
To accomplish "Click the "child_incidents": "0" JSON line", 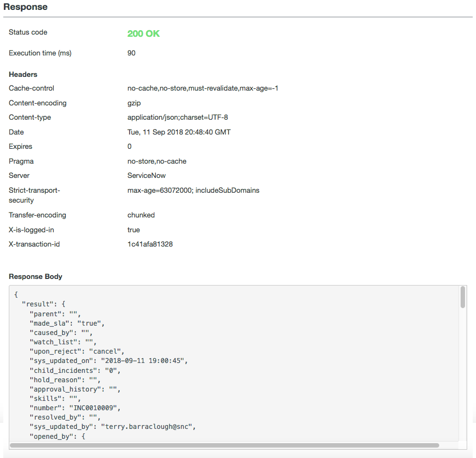I will (75, 371).
